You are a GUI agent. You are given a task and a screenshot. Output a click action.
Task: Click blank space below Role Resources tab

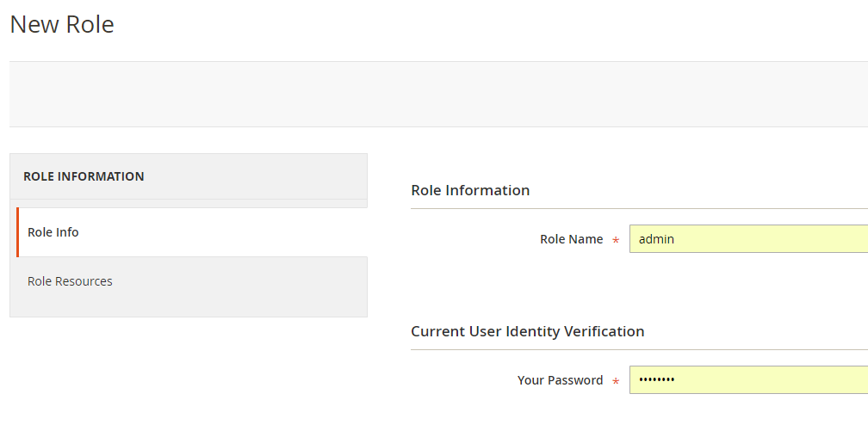pyautogui.click(x=188, y=307)
